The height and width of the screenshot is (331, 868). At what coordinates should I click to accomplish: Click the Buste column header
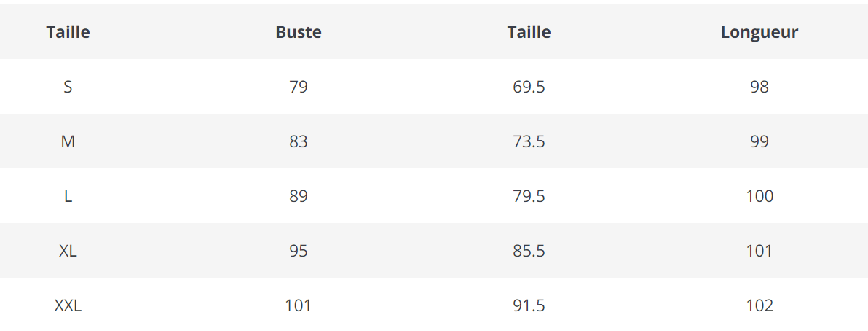[299, 32]
